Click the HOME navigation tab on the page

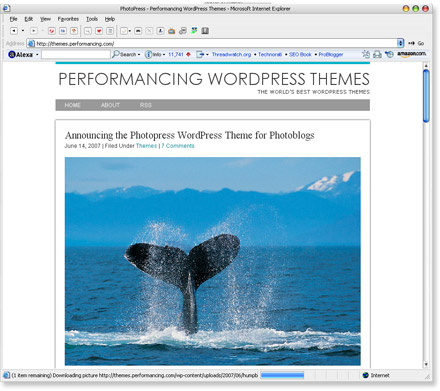coord(72,105)
